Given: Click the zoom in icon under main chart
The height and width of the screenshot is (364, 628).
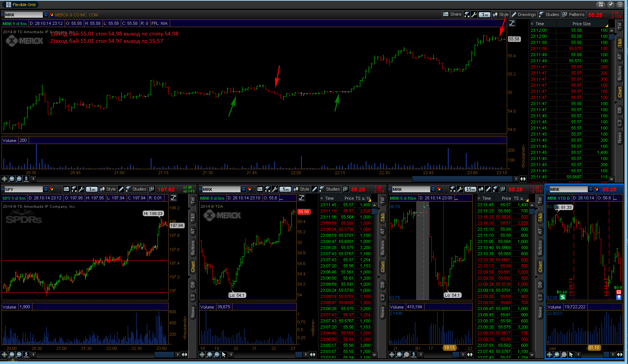Looking at the screenshot, I should (12, 179).
